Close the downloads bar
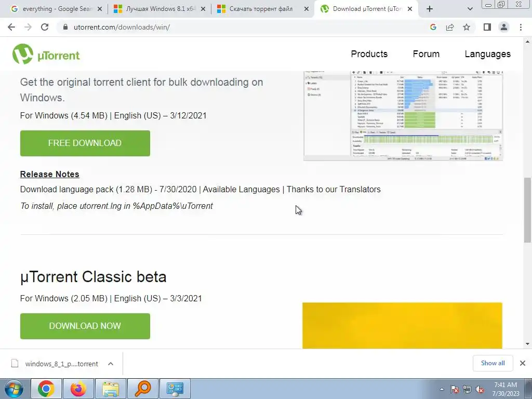Screen dimensions: 532x399 (523, 363)
